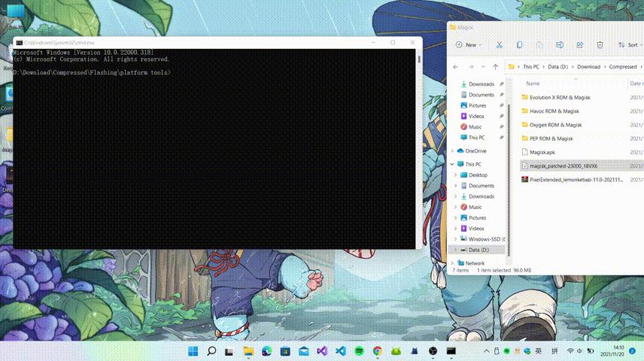
Task: Open the New dropdown in Explorer
Action: (468, 45)
